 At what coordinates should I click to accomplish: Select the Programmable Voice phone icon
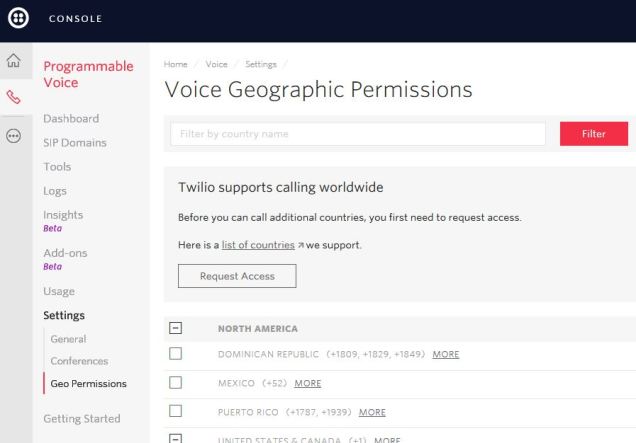coord(14,98)
